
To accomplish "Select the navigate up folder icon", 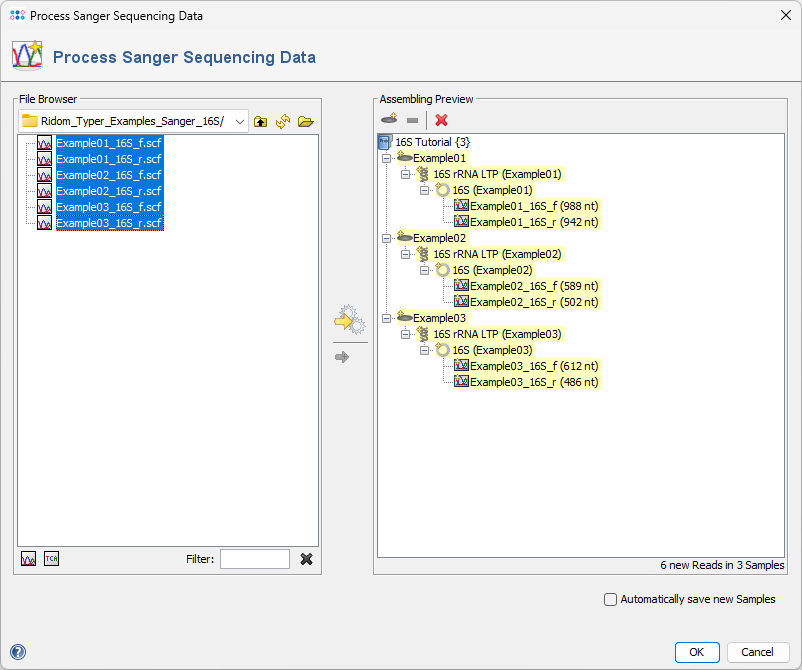I will [260, 121].
